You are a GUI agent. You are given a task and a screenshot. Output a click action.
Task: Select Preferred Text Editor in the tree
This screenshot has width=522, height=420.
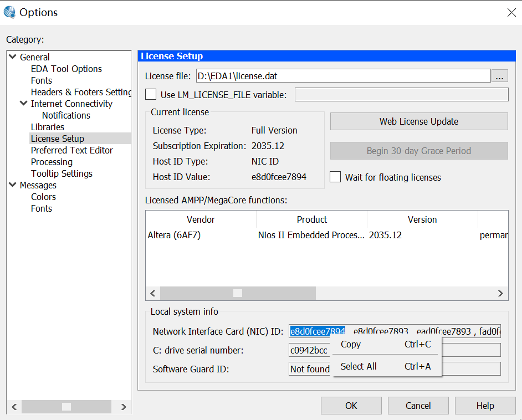pyautogui.click(x=71, y=150)
